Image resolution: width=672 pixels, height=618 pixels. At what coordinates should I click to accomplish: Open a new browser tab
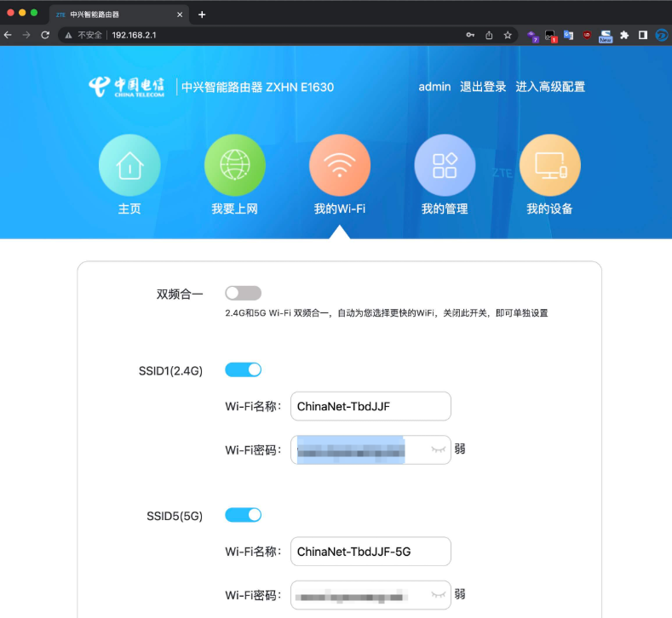tap(202, 14)
